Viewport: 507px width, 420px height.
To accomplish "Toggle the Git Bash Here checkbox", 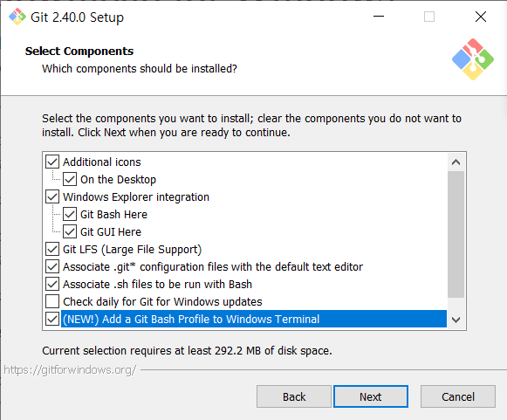I will point(70,214).
